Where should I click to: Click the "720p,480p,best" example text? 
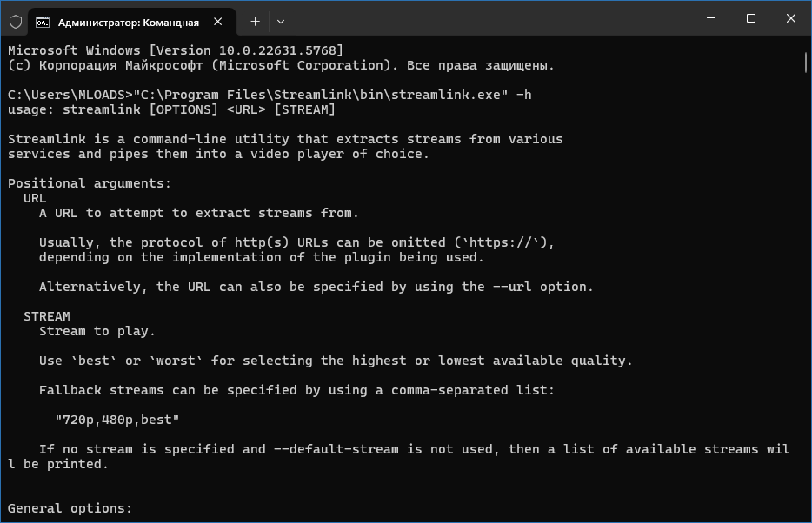(117, 420)
